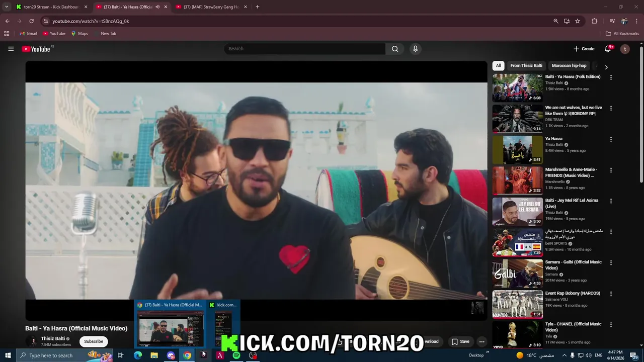644x362 pixels.
Task: Open a new browser tab
Action: coord(257,7)
